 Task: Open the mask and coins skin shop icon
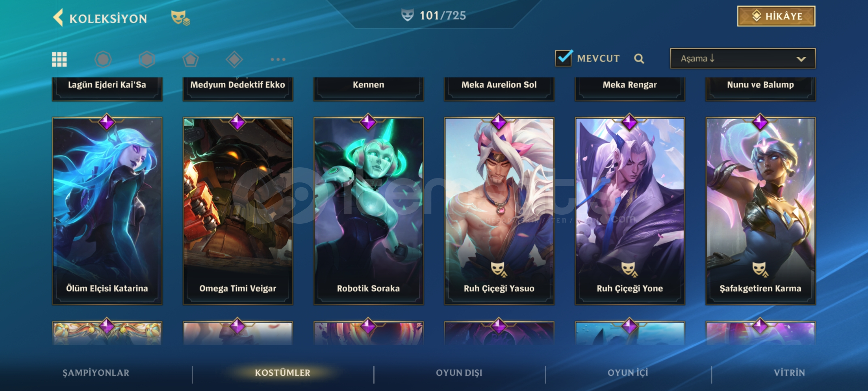coord(180,18)
